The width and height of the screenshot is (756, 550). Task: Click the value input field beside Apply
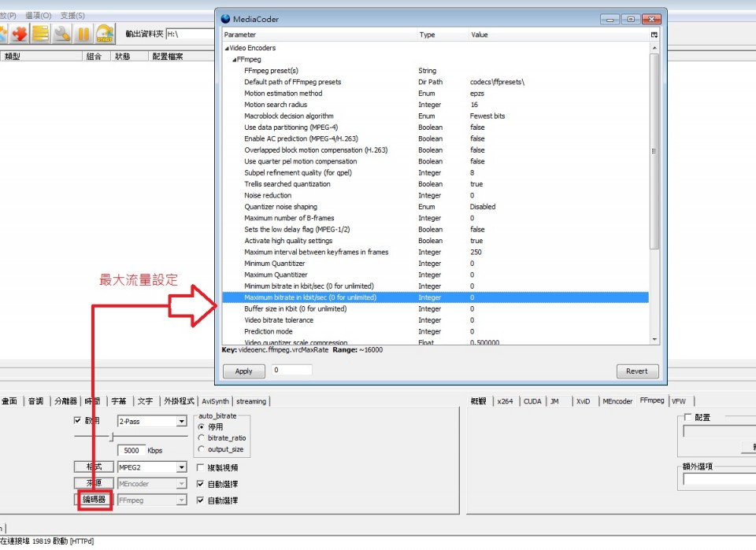[291, 370]
